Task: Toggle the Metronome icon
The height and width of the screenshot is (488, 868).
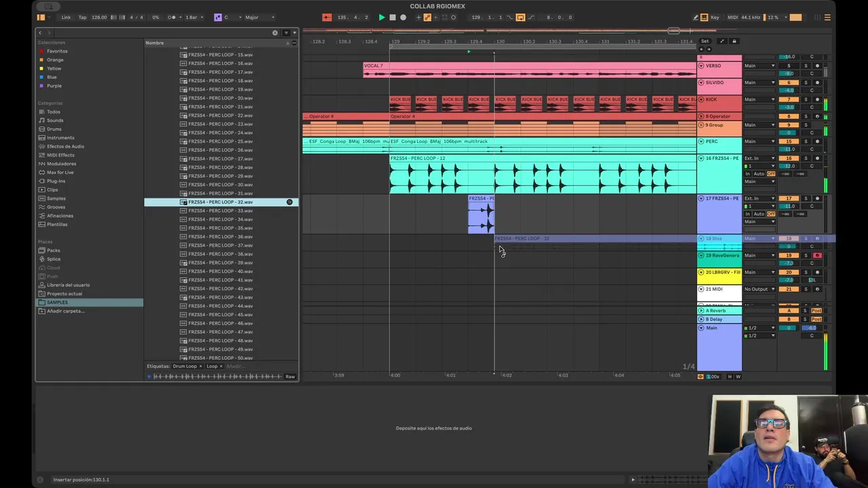Action: coord(172,18)
